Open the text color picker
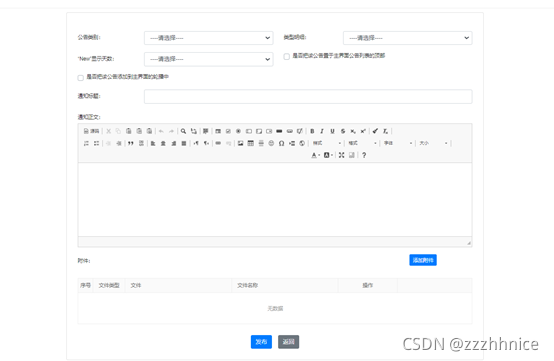The width and height of the screenshot is (554, 361). (315, 155)
